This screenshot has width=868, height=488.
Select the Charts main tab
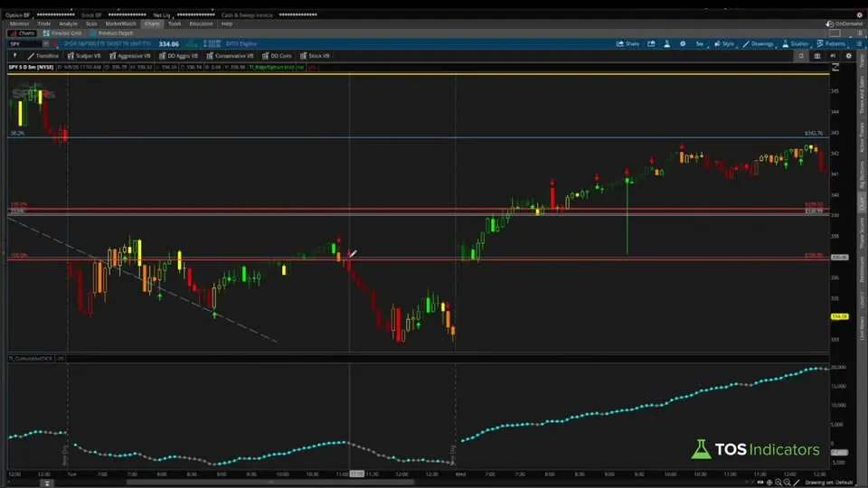[152, 23]
